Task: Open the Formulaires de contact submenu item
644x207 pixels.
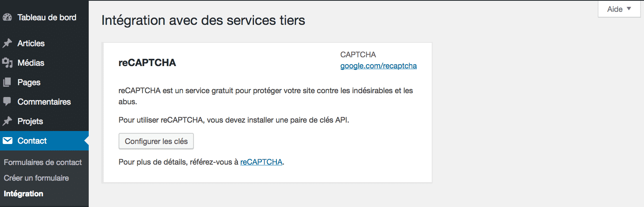Action: coord(43,162)
